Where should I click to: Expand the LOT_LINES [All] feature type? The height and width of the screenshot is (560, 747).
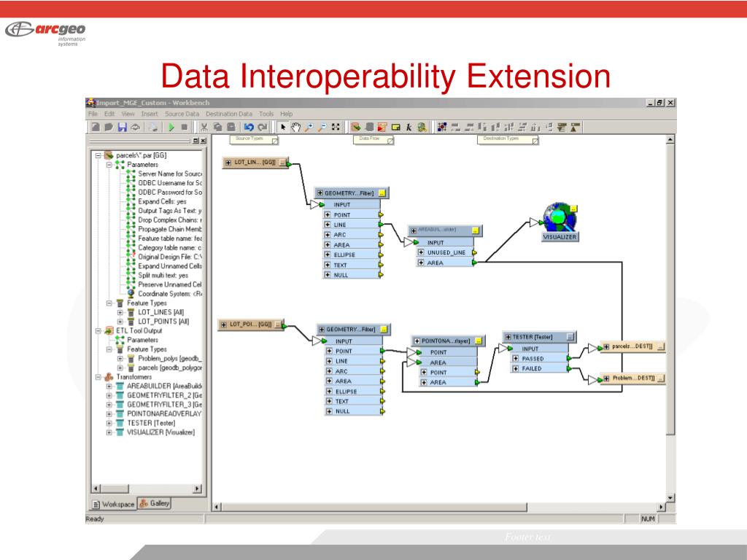(x=120, y=312)
